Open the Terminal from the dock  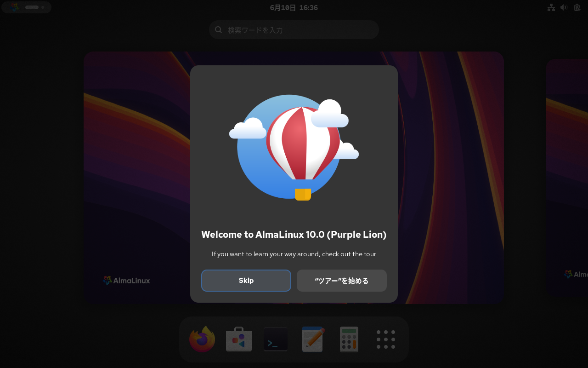point(276,339)
